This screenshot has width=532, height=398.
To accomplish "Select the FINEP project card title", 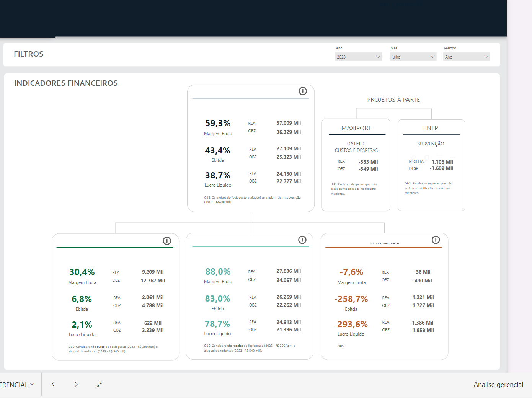I will pos(430,128).
